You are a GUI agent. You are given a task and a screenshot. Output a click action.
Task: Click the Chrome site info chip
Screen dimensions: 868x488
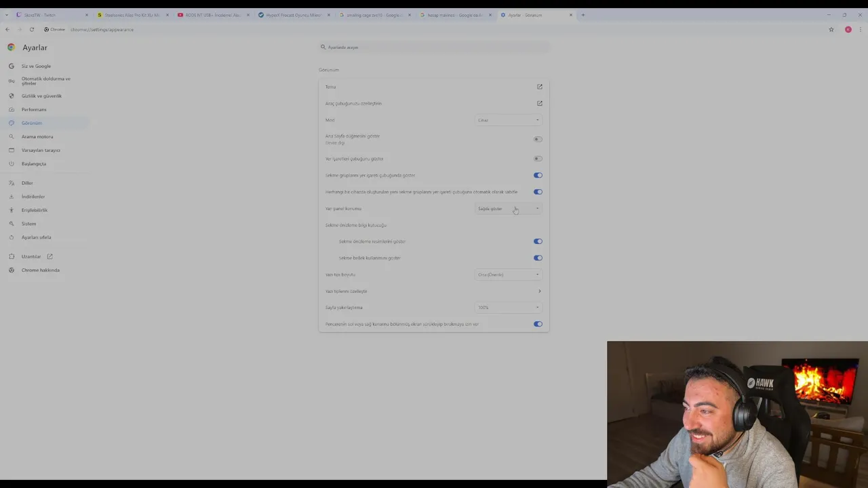click(x=55, y=29)
